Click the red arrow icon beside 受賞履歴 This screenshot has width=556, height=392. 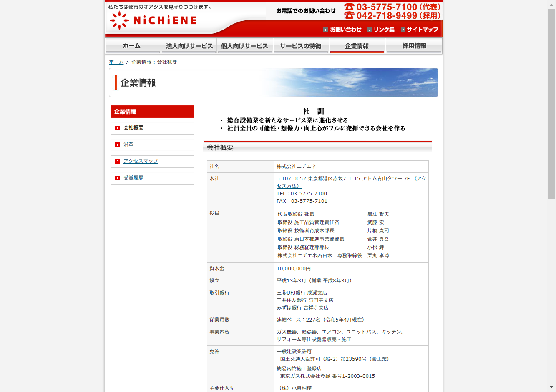pyautogui.click(x=118, y=178)
